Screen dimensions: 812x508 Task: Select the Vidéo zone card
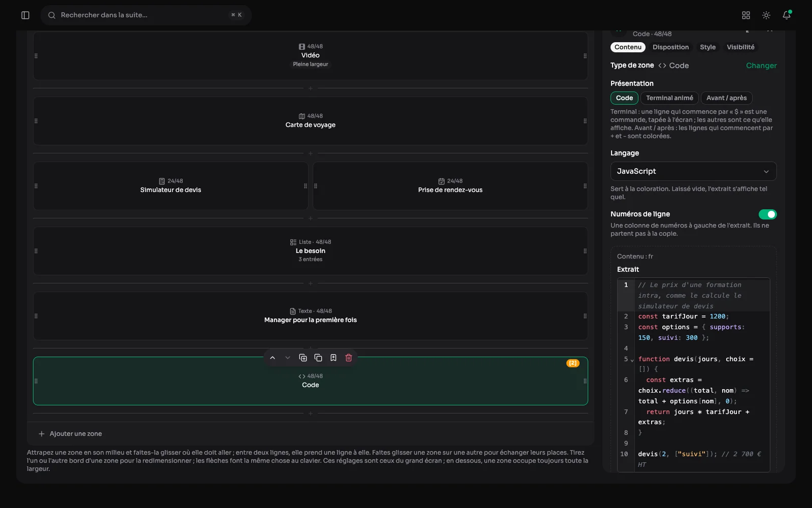pos(311,56)
